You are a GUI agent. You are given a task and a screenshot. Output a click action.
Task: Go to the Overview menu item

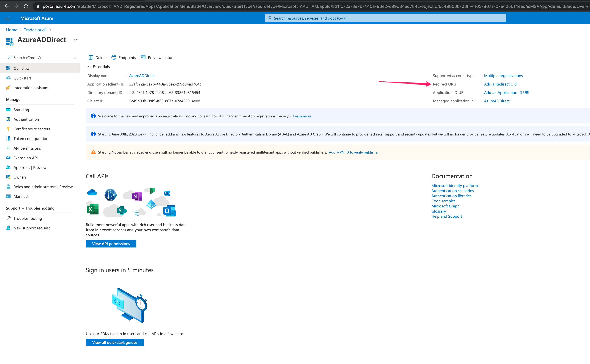click(x=40, y=68)
